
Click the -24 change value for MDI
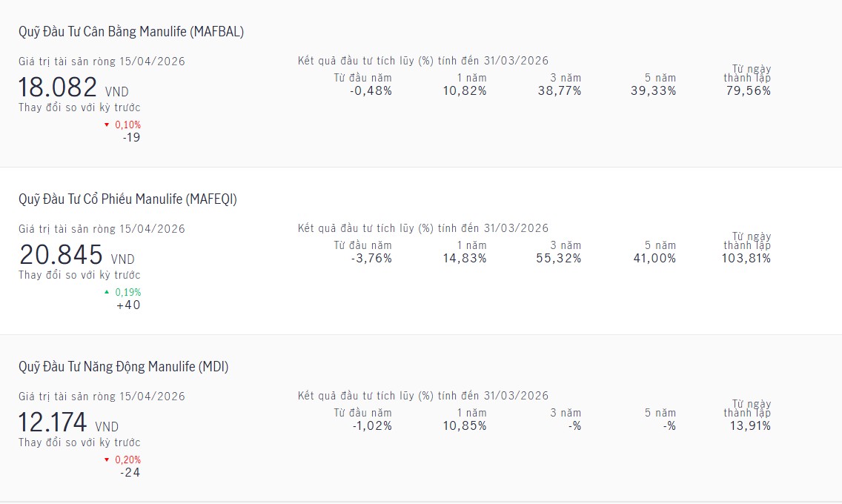[130, 473]
